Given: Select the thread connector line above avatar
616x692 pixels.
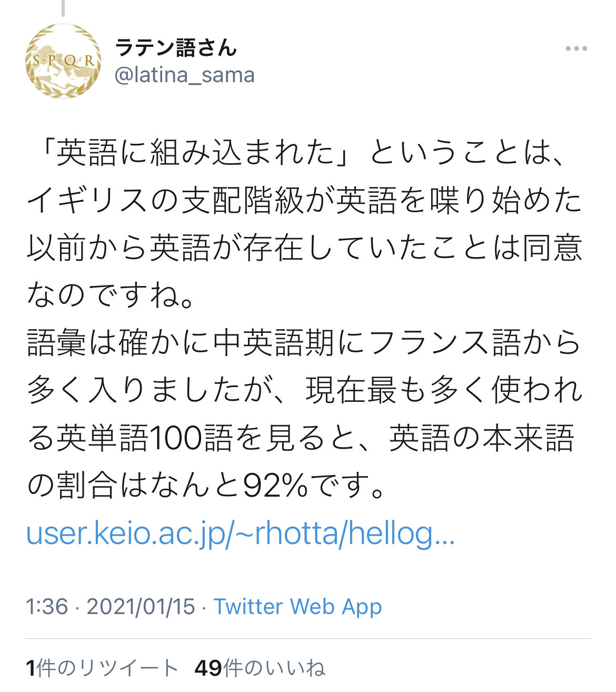Looking at the screenshot, I should (x=63, y=8).
